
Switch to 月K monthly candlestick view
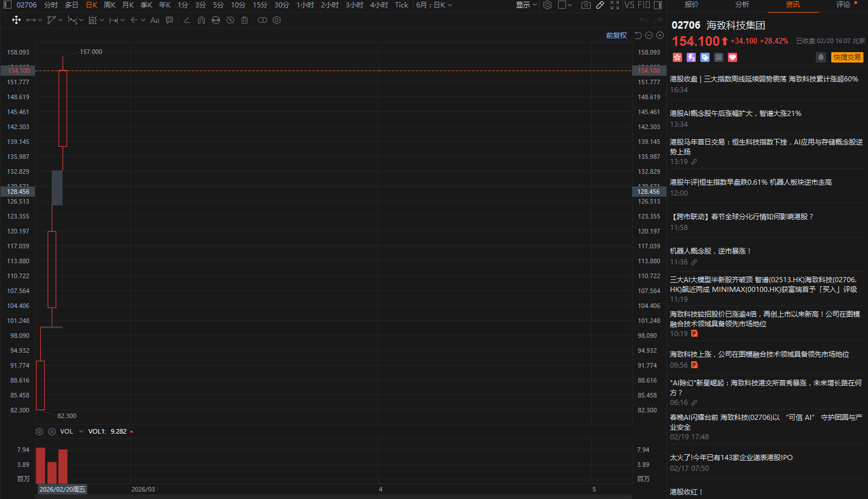coord(128,5)
